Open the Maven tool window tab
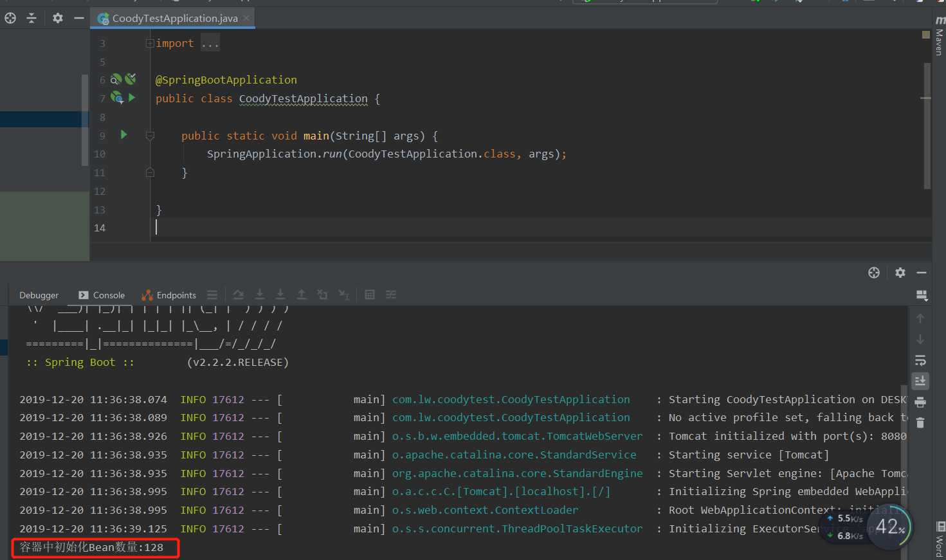This screenshot has width=946, height=560. [x=940, y=35]
